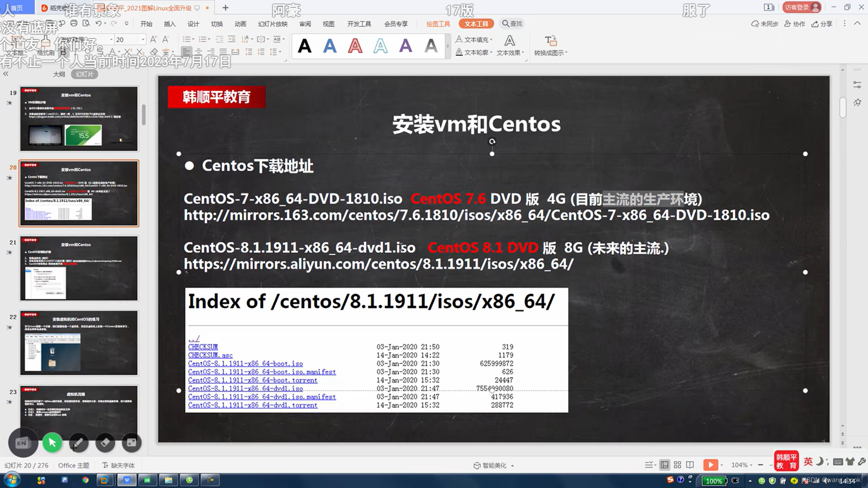The image size is (868, 488).
Task: Decrease paragraph indent
Action: tap(219, 39)
